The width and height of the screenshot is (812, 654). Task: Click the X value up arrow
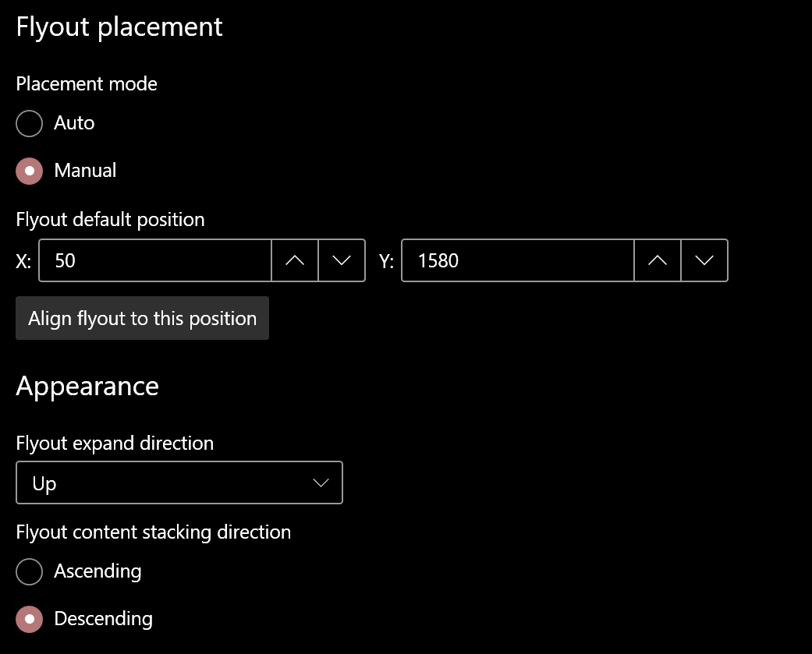[x=294, y=260]
